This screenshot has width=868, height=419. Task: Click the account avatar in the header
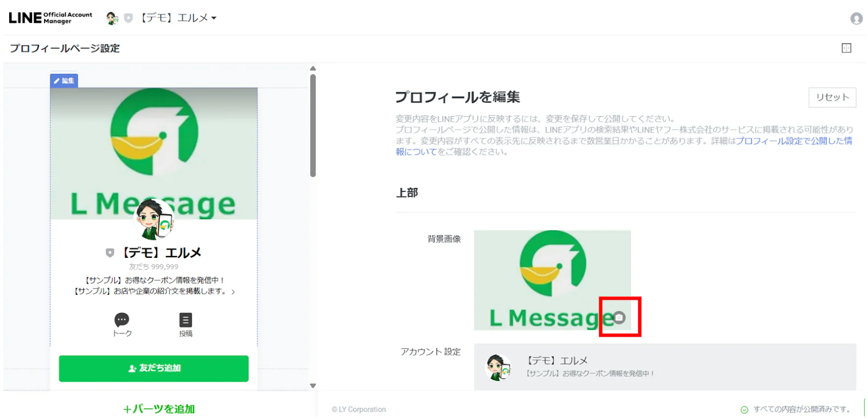tap(112, 18)
